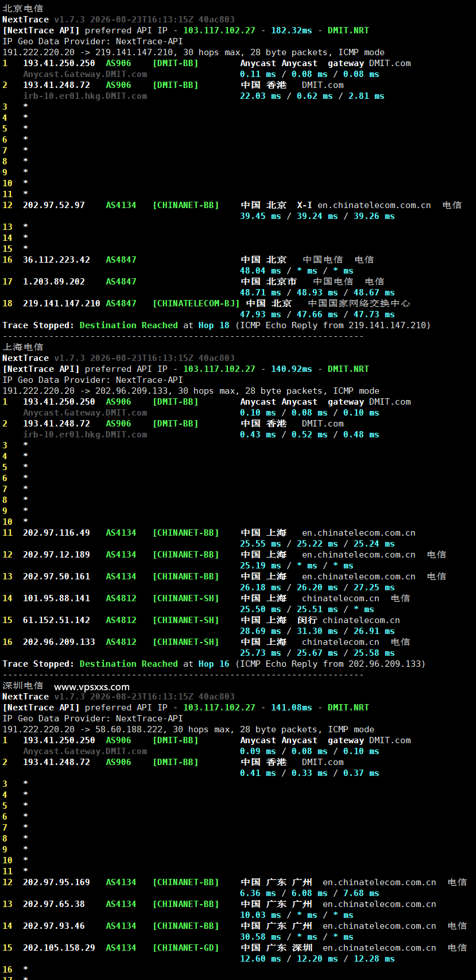The height and width of the screenshot is (980, 476).
Task: Select latency 22.03 ms / 0.62 ms / 2.81 ms
Action: 312,96
